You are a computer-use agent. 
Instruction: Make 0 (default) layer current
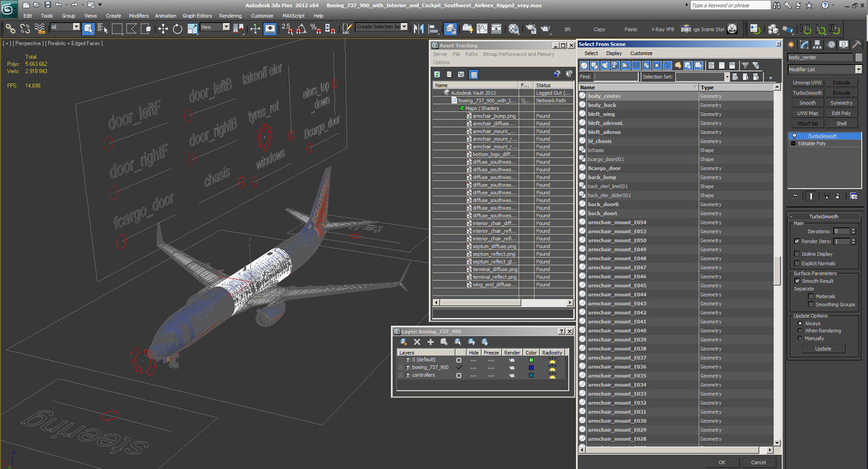[x=459, y=360]
